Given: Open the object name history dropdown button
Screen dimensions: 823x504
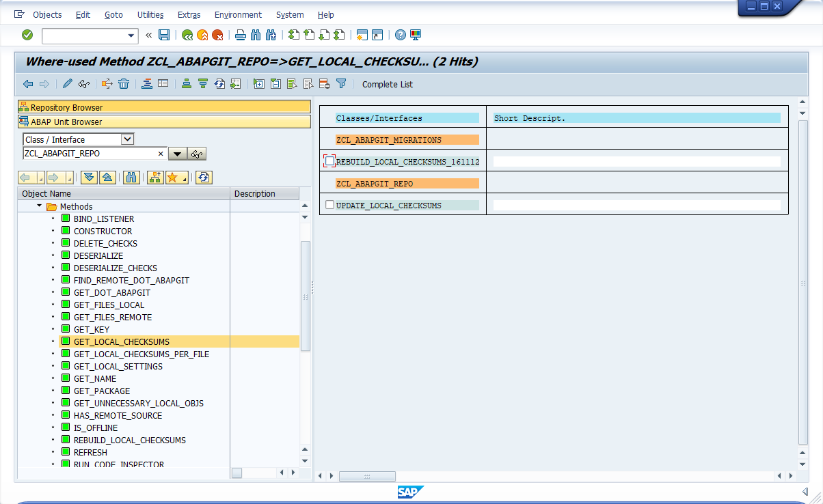Looking at the screenshot, I should pyautogui.click(x=178, y=154).
